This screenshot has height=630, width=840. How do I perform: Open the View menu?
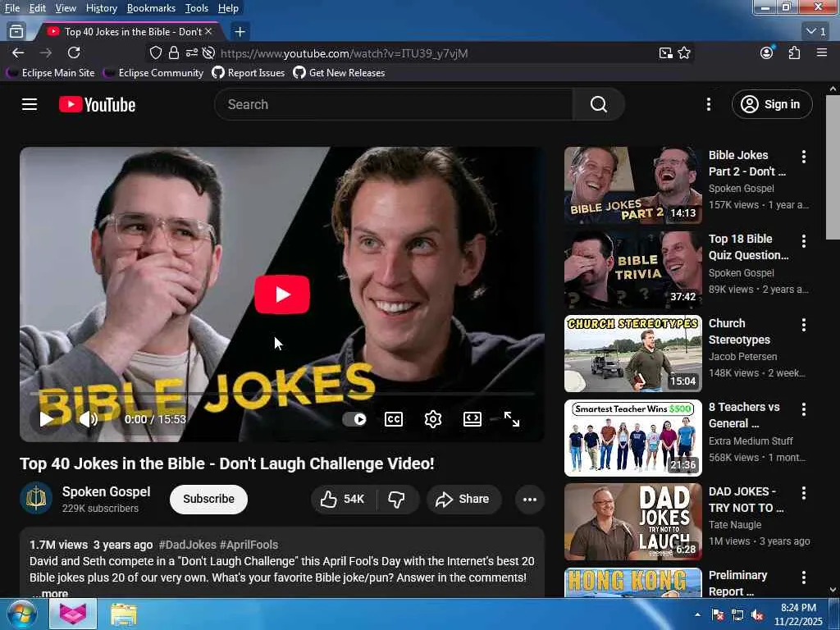(66, 8)
